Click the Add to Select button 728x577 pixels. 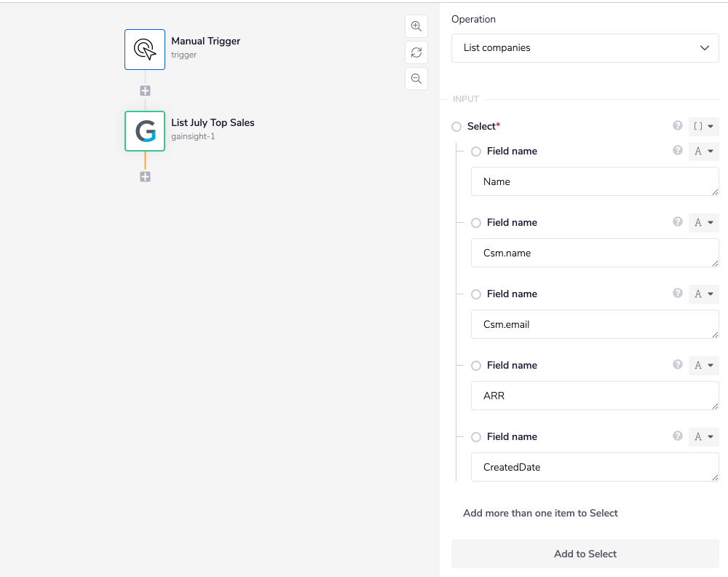(x=585, y=554)
